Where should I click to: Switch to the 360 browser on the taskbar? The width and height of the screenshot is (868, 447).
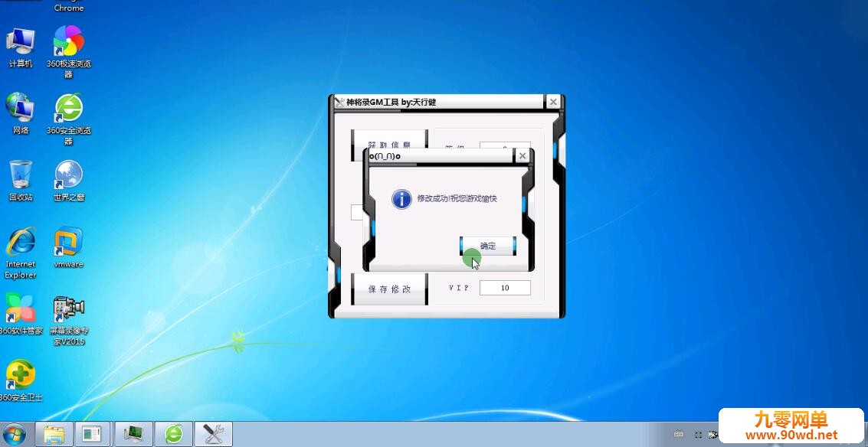pyautogui.click(x=174, y=434)
